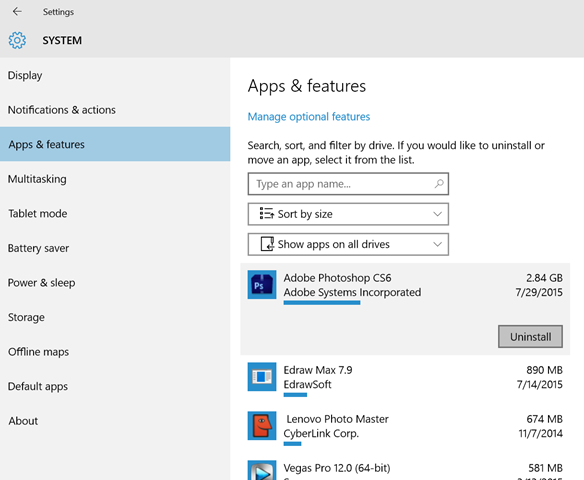Click the sort list icon beside Sort by size
This screenshot has height=480, width=584.
pyautogui.click(x=267, y=214)
